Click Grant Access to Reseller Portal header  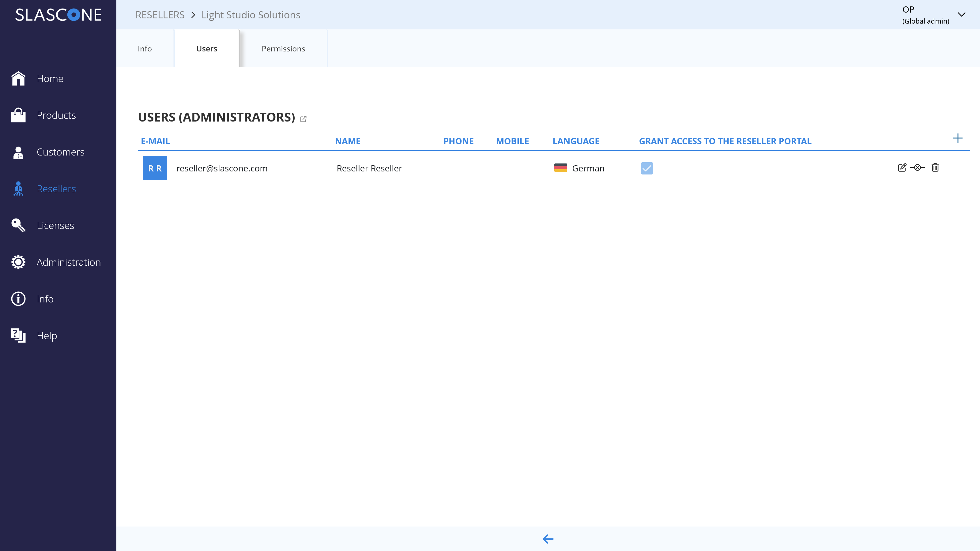click(x=725, y=141)
